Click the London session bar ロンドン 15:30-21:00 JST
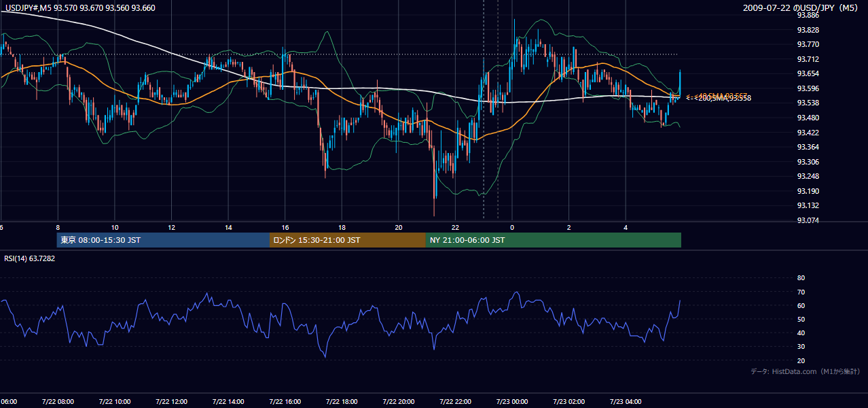 tap(348, 240)
